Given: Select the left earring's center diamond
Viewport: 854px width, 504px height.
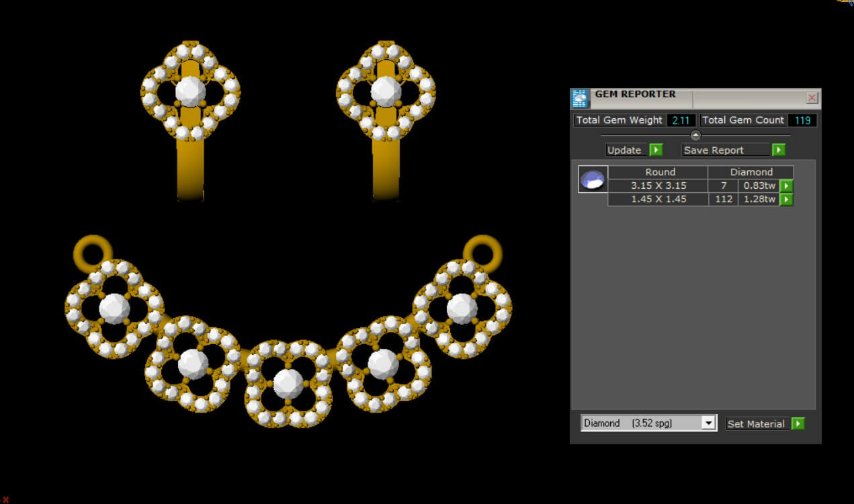Looking at the screenshot, I should click(190, 91).
